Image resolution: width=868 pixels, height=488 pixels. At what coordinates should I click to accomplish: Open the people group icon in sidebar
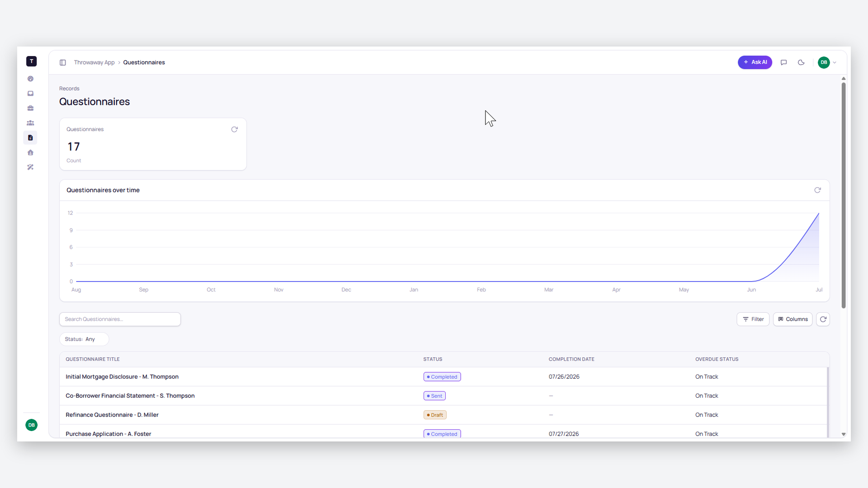click(x=30, y=123)
